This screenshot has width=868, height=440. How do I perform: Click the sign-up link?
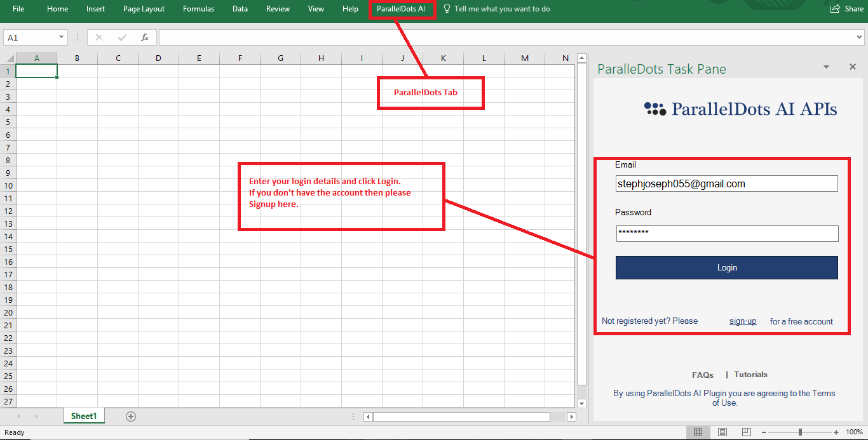743,321
